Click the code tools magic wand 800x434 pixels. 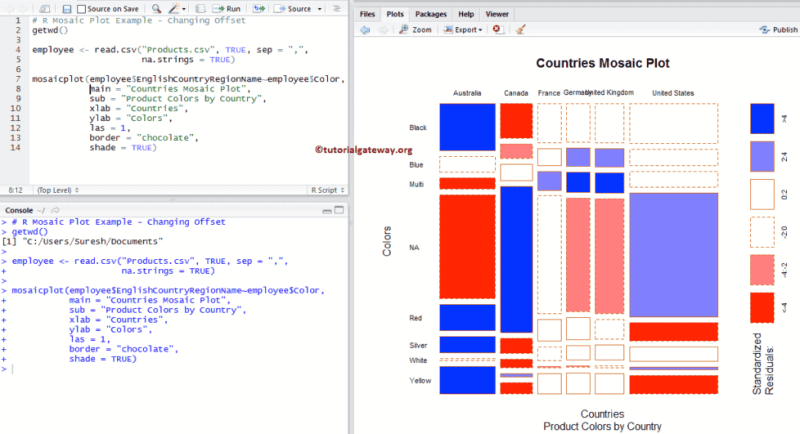pyautogui.click(x=175, y=9)
